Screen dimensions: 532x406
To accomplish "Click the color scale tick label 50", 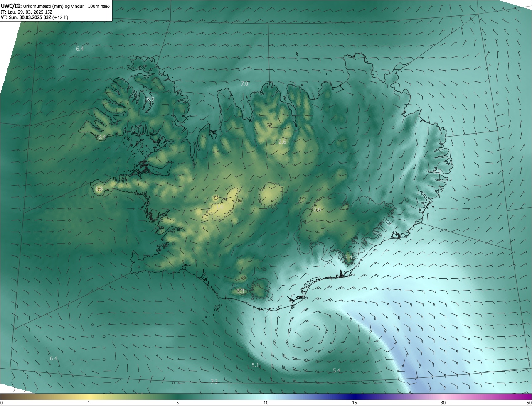I will tap(529, 403).
